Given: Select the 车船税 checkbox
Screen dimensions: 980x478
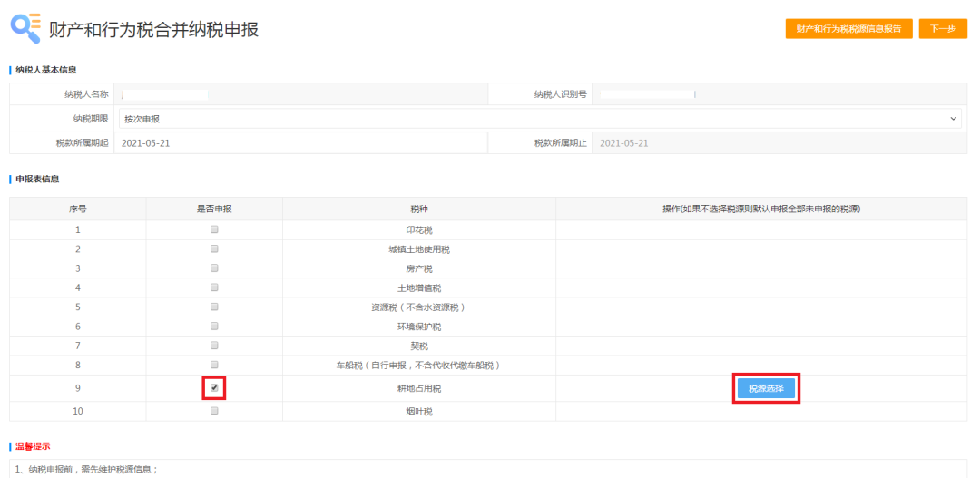Looking at the screenshot, I should 214,365.
